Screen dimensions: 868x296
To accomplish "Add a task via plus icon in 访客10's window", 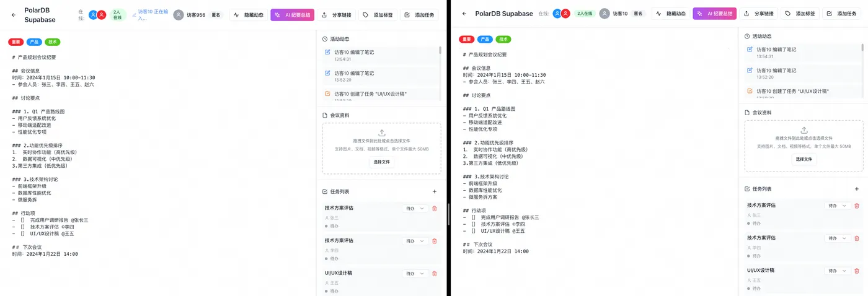I will tap(857, 189).
